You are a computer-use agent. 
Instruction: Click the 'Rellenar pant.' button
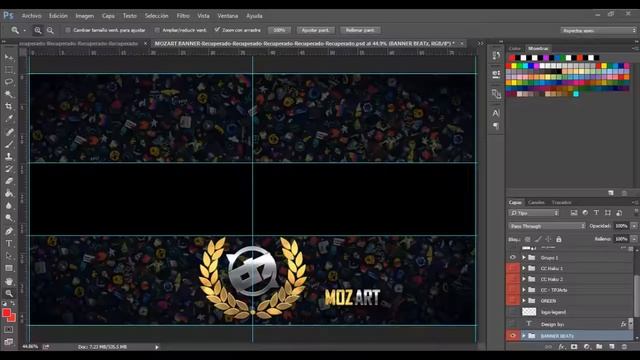pos(360,30)
